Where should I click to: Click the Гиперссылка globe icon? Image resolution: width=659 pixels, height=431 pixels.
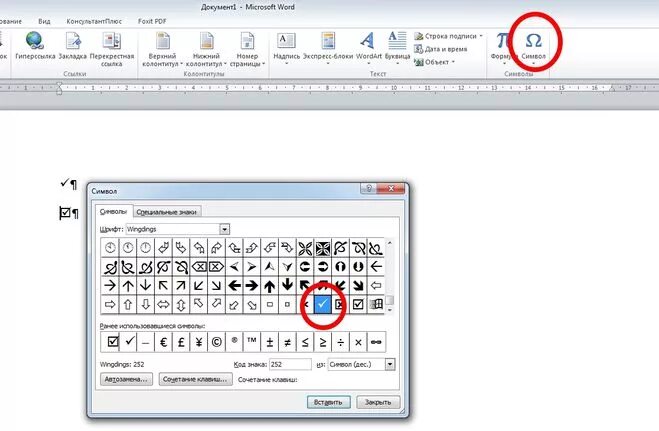[34, 41]
